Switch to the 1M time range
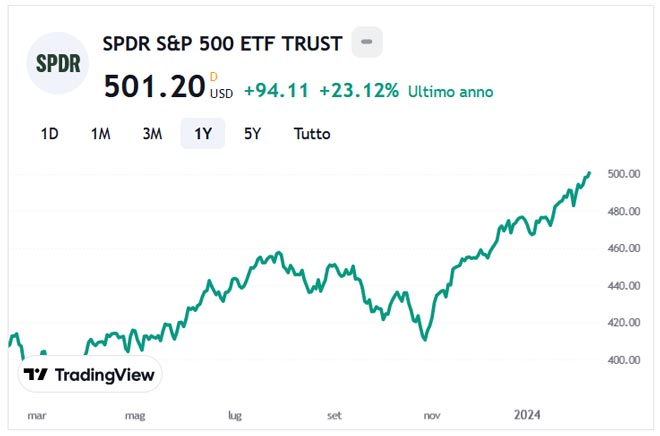 pyautogui.click(x=100, y=133)
